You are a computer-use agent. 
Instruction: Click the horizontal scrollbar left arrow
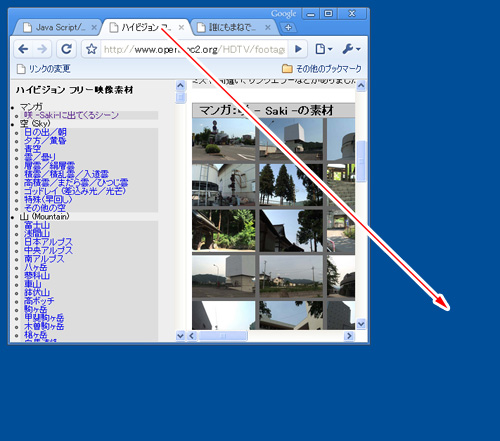[x=192, y=336]
